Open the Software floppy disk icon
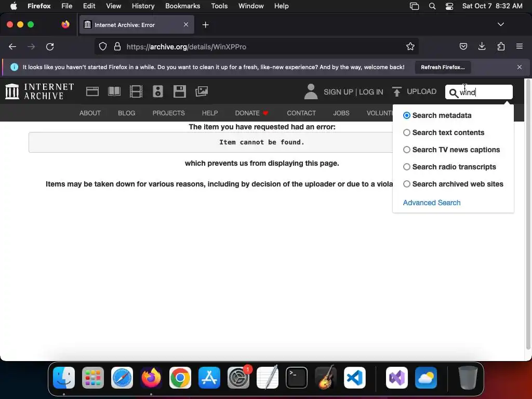Viewport: 532px width, 399px height. pyautogui.click(x=179, y=91)
